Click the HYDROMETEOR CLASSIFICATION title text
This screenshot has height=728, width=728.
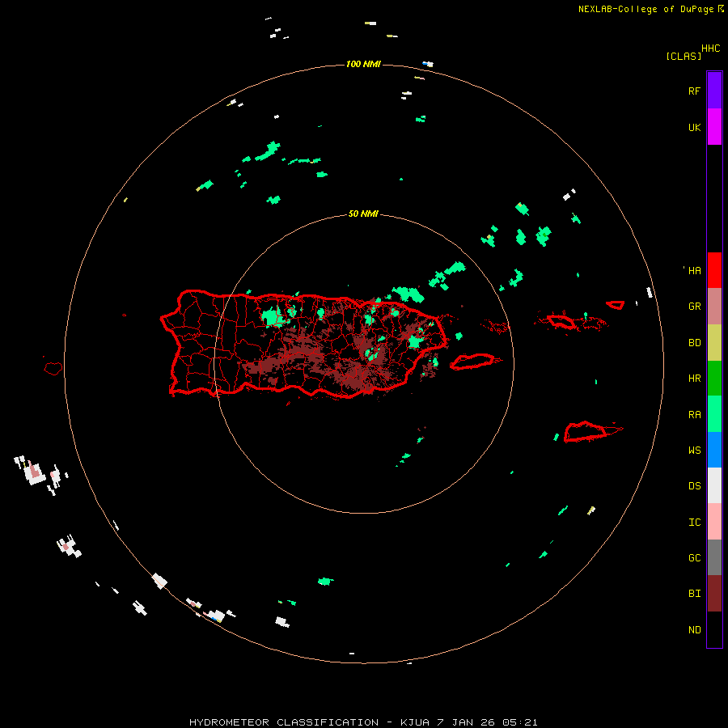(x=284, y=722)
